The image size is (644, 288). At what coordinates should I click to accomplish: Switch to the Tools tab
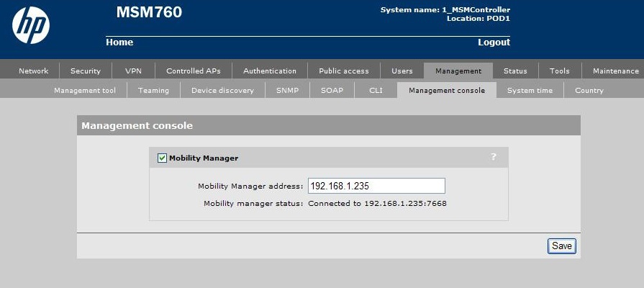[560, 71]
